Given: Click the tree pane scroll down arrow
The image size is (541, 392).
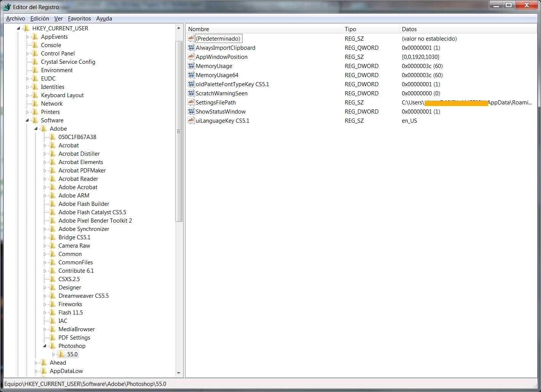Looking at the screenshot, I should (179, 373).
